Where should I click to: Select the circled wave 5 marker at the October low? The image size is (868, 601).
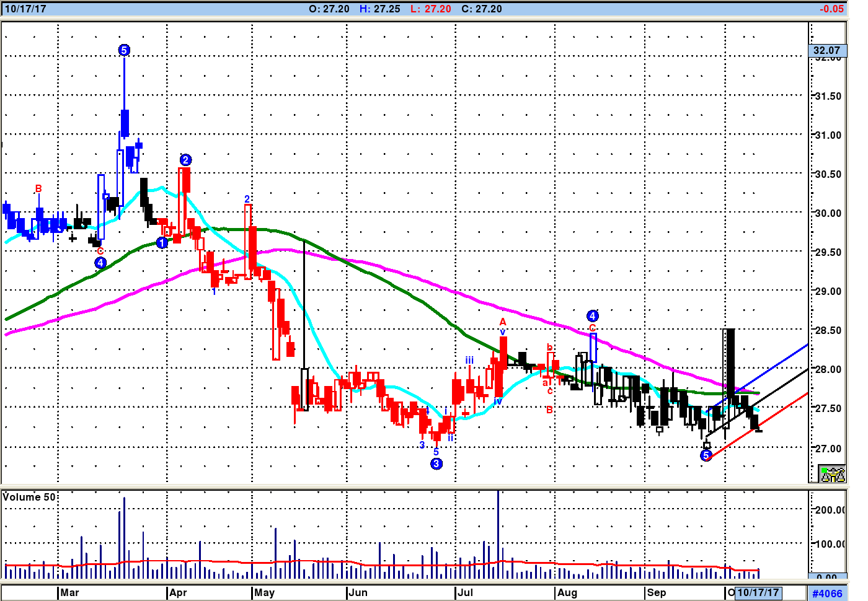(706, 456)
